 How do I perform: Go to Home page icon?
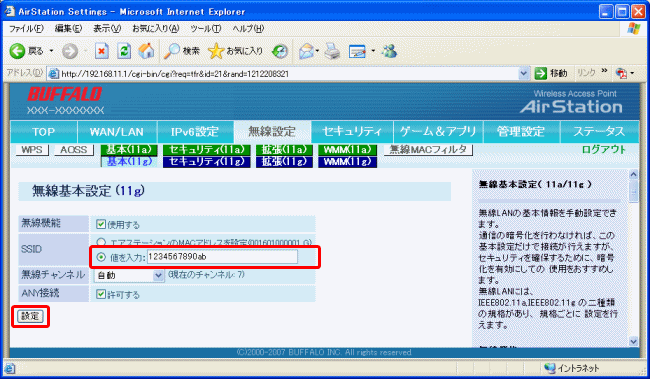pos(146,51)
